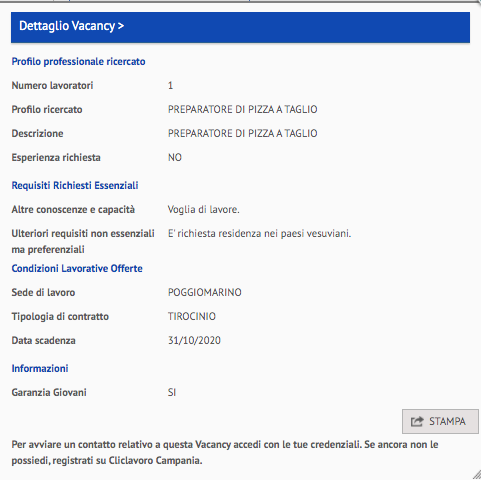Click the 'Numero lavoratori' value 1

pyautogui.click(x=170, y=86)
